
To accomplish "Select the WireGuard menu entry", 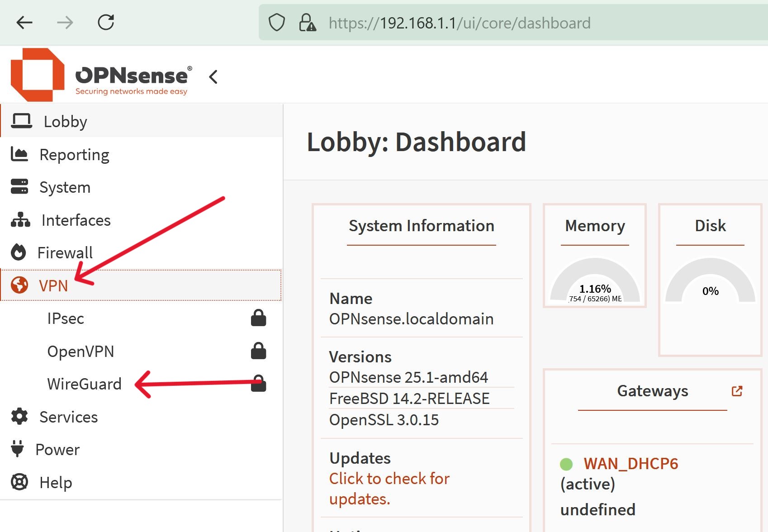I will click(x=84, y=384).
